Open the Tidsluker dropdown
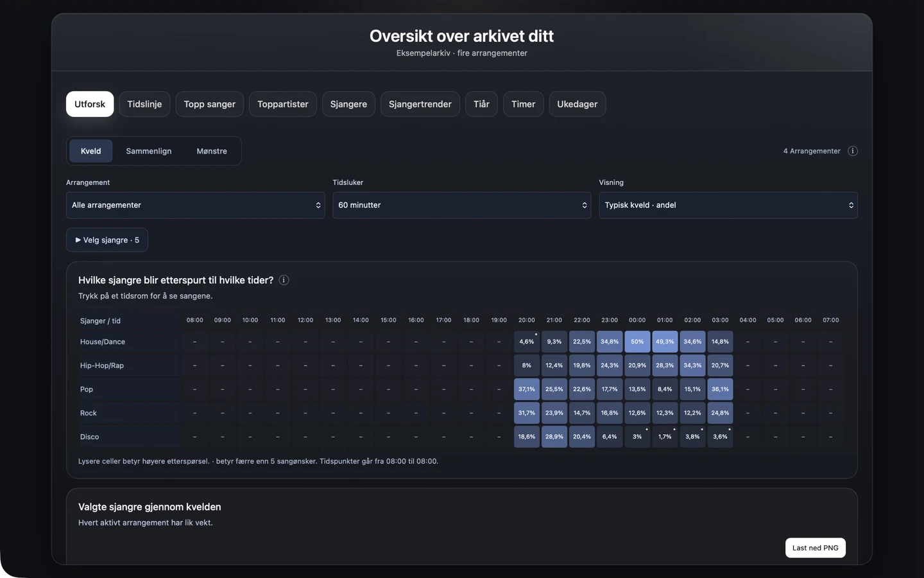The height and width of the screenshot is (578, 924). click(462, 206)
